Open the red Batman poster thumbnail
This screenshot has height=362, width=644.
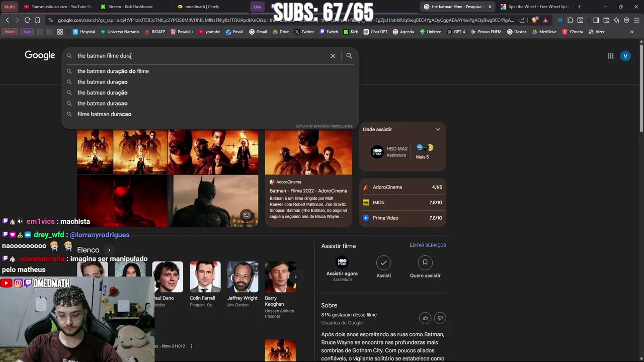[122, 201]
